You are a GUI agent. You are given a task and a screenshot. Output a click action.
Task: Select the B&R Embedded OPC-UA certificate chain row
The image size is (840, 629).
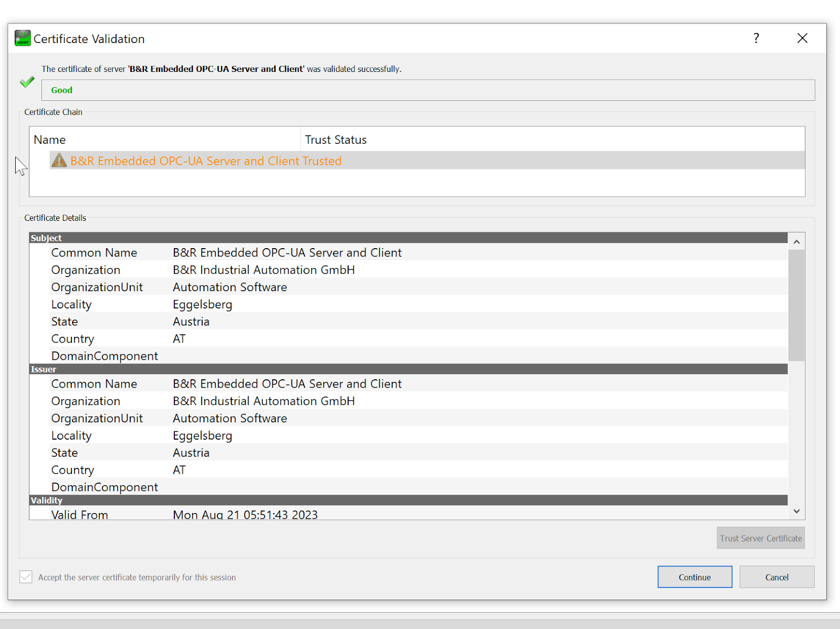click(427, 161)
